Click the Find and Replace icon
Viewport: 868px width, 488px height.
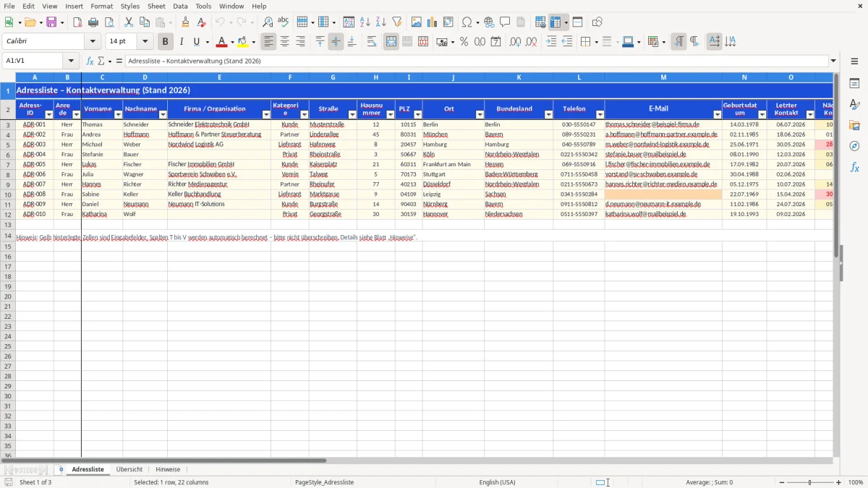[268, 22]
